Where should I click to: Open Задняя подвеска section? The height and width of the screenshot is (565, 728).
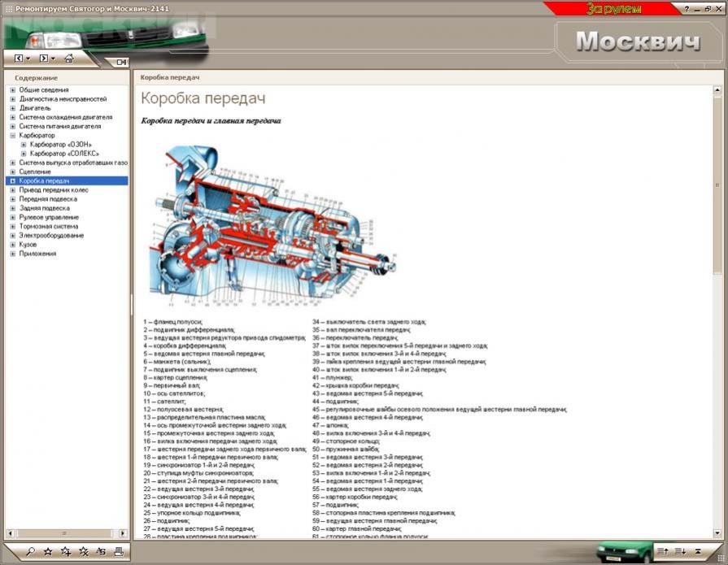tap(44, 208)
